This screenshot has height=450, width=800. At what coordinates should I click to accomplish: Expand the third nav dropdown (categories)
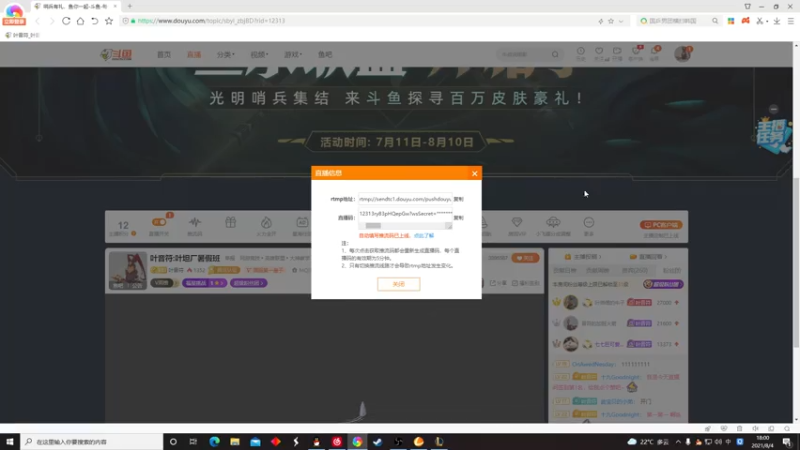coord(226,55)
